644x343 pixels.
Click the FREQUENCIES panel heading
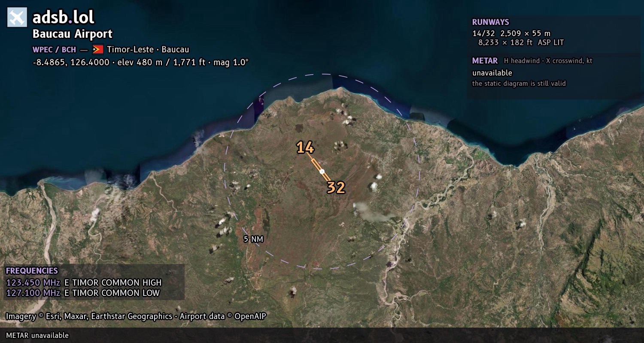point(32,271)
